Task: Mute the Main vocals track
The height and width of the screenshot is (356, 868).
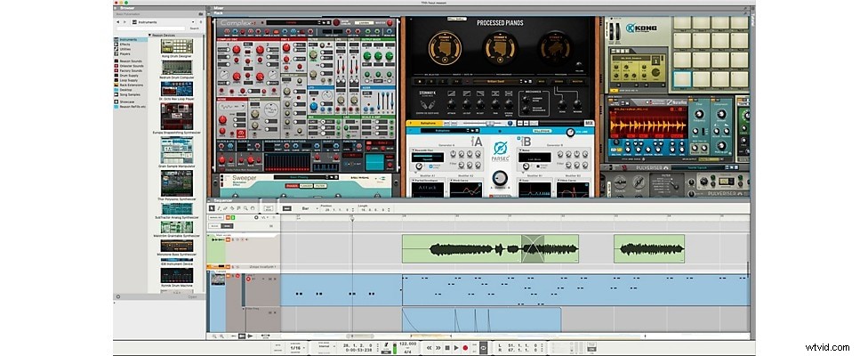Action: pyautogui.click(x=228, y=239)
